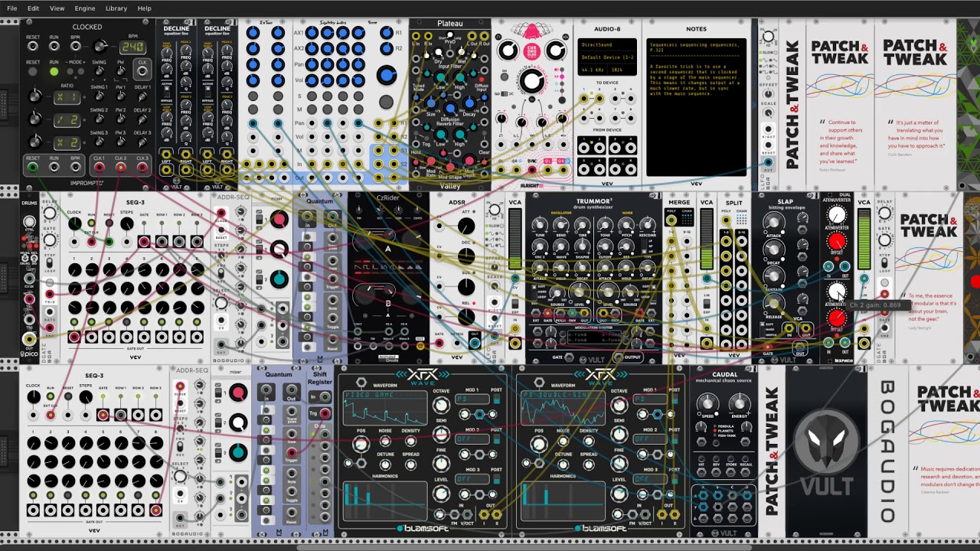
Task: Open the File menu
Action: click(x=11, y=8)
